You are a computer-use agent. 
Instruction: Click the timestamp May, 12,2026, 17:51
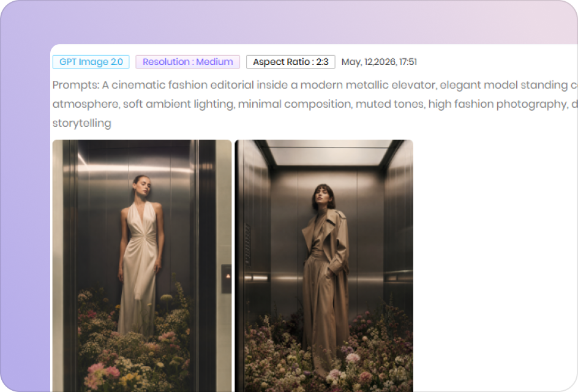point(379,62)
